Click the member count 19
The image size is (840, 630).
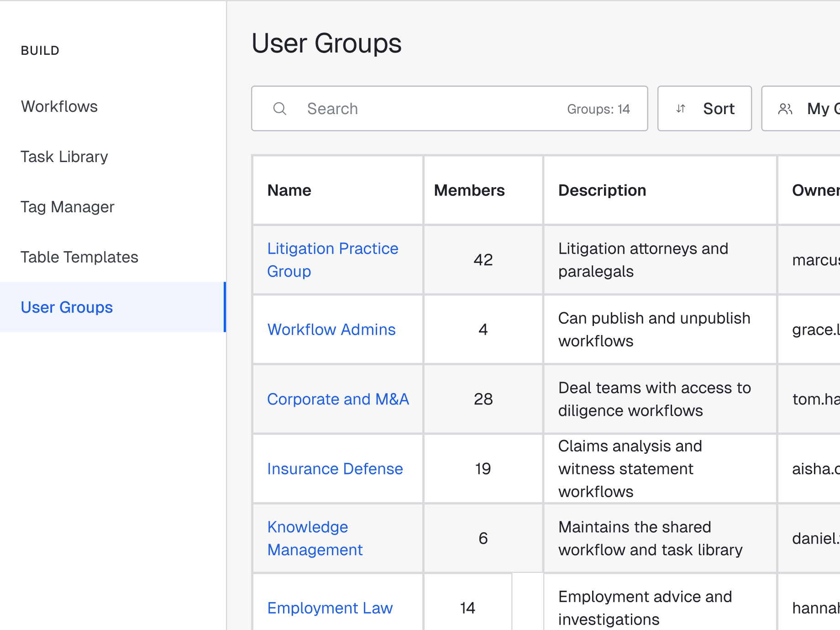tap(483, 469)
